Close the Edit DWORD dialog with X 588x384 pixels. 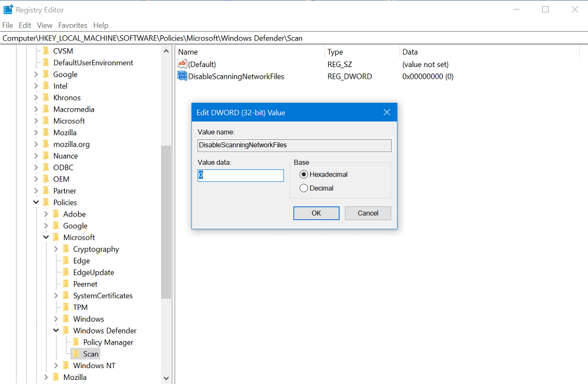point(387,112)
